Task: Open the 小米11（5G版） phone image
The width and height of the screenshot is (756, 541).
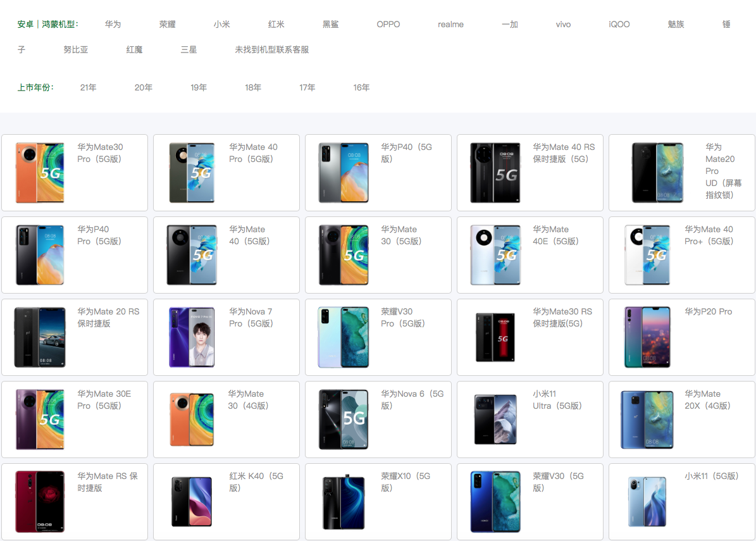Action: coord(647,502)
